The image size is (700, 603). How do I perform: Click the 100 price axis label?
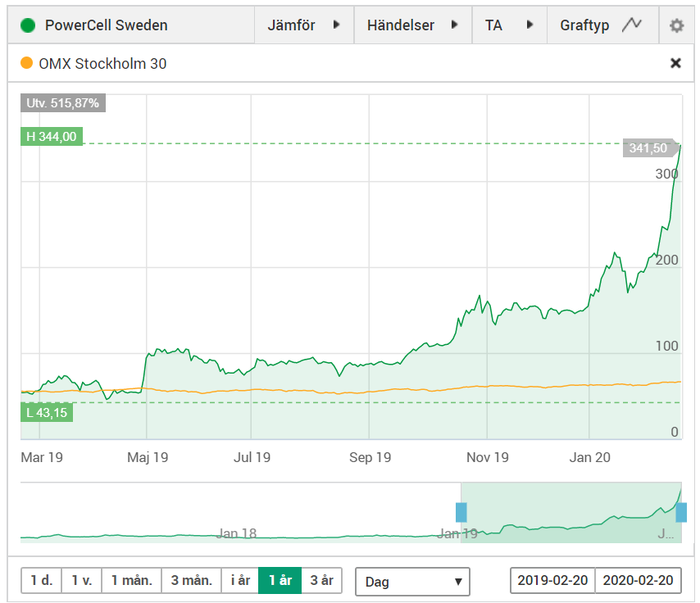[667, 346]
